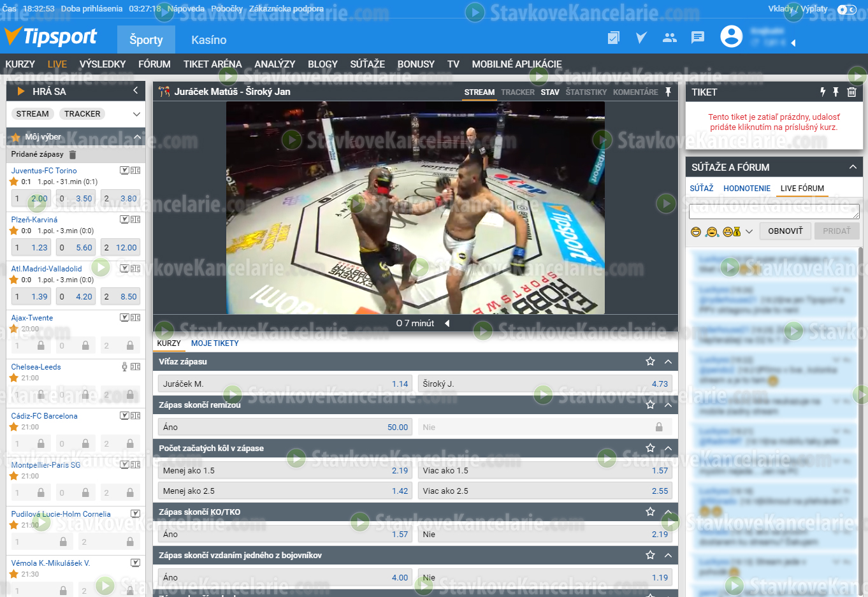Click the stream TV icon for Juventus-FC Torino
The width and height of the screenshot is (868, 597).
tap(124, 170)
